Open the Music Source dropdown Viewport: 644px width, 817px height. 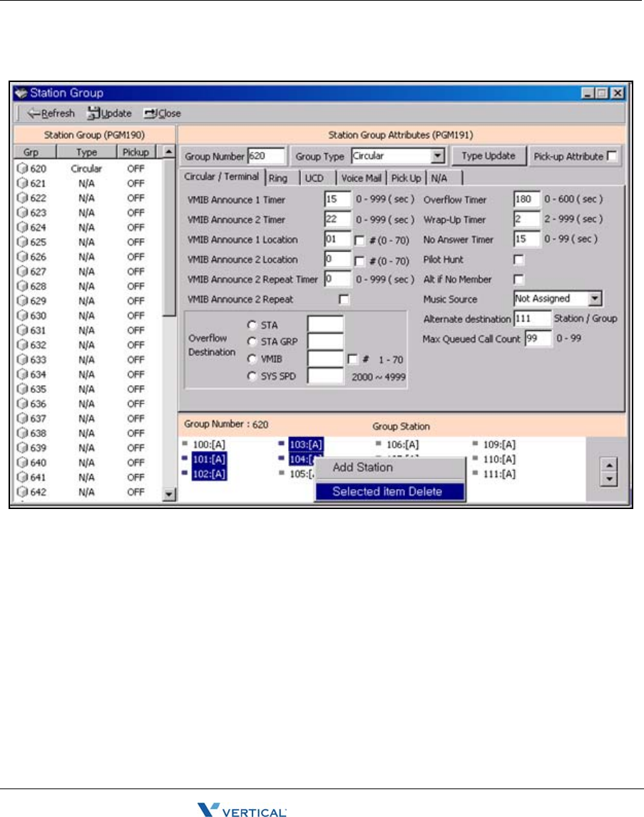point(595,299)
